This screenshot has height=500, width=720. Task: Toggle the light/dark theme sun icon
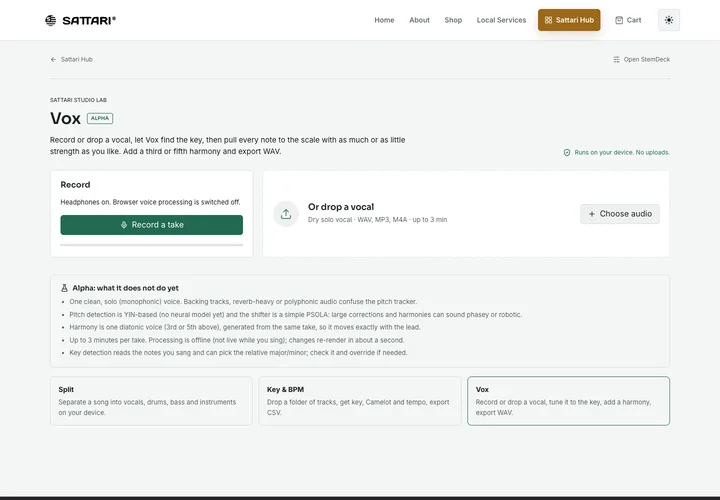click(669, 20)
